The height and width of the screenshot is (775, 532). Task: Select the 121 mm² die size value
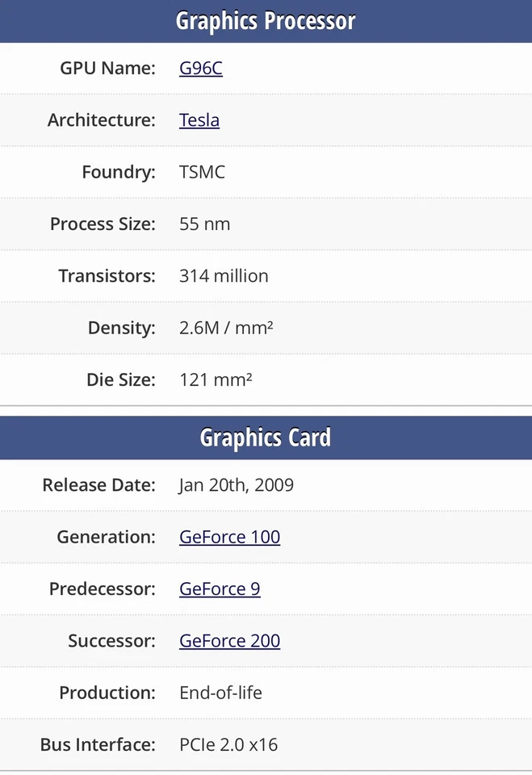coord(216,379)
